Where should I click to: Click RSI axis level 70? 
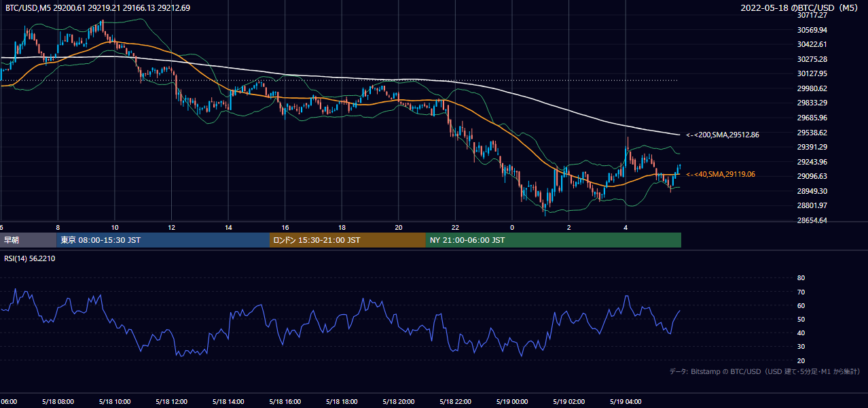coord(801,292)
